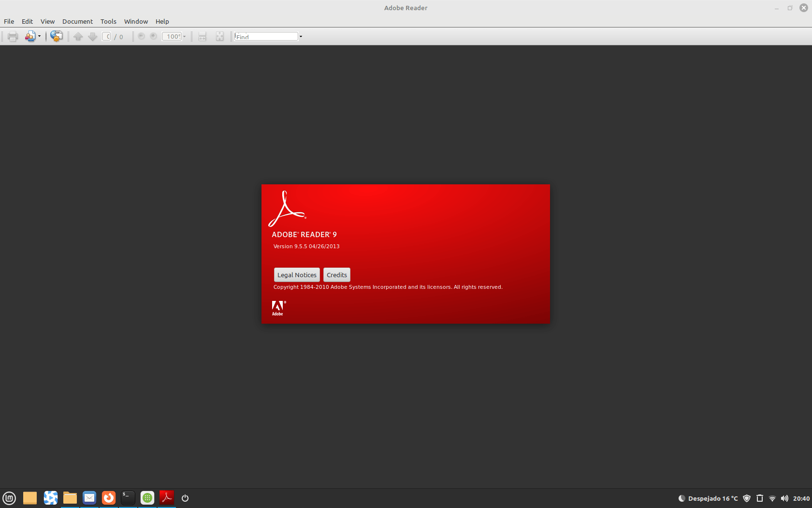Click into the Find search field
Screen dimensions: 812x508
(x=266, y=36)
